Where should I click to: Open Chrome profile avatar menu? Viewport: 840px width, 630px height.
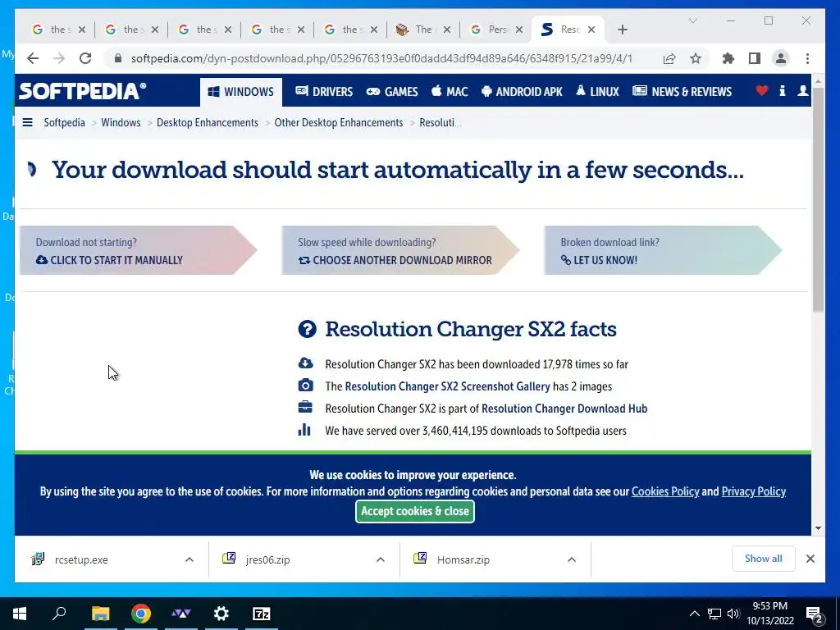point(781,58)
